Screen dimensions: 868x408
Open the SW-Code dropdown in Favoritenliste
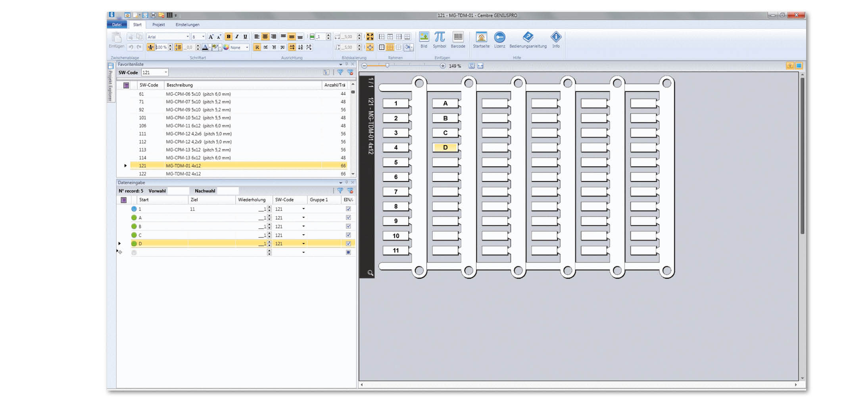tap(166, 73)
